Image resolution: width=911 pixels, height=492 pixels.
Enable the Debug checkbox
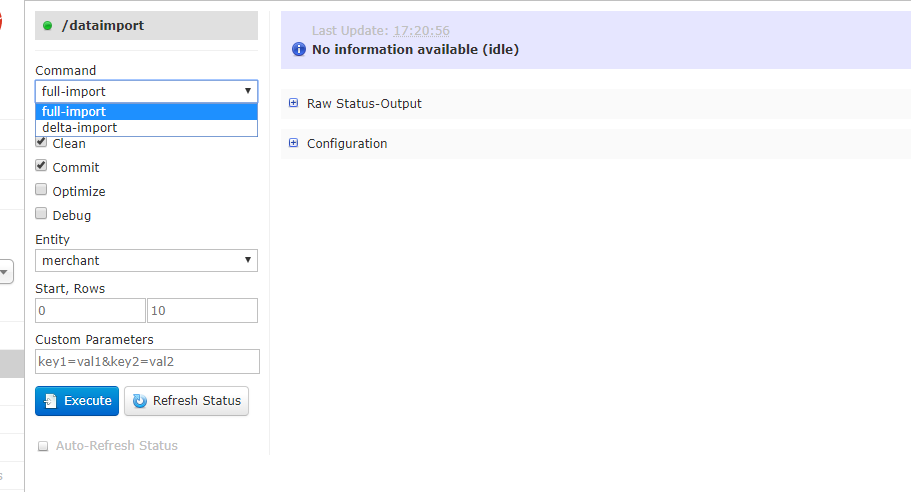41,213
